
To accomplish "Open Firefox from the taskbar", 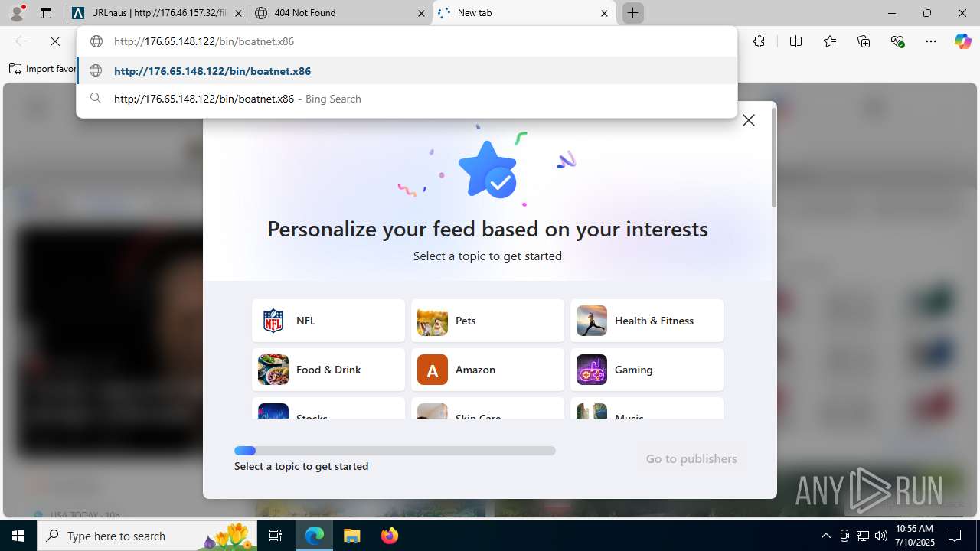I will click(390, 536).
